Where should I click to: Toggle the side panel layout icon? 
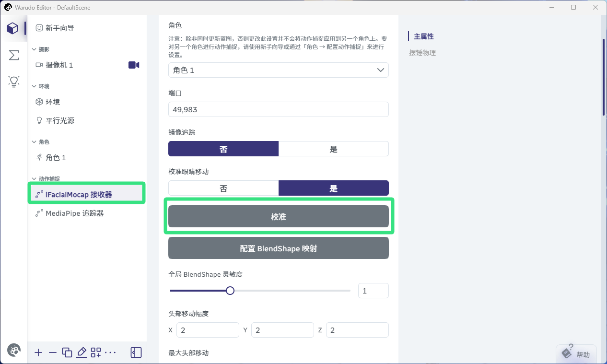pos(136,352)
